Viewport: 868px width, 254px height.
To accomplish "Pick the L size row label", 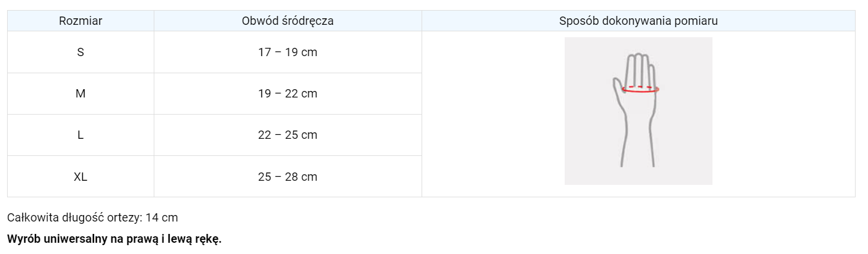I will pyautogui.click(x=80, y=135).
